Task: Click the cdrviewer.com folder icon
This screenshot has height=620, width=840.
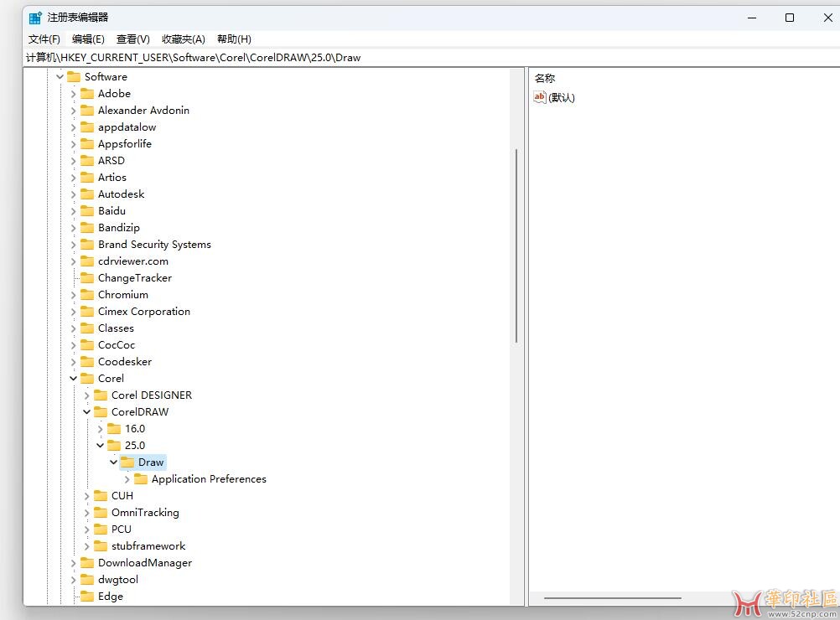Action: [x=87, y=261]
